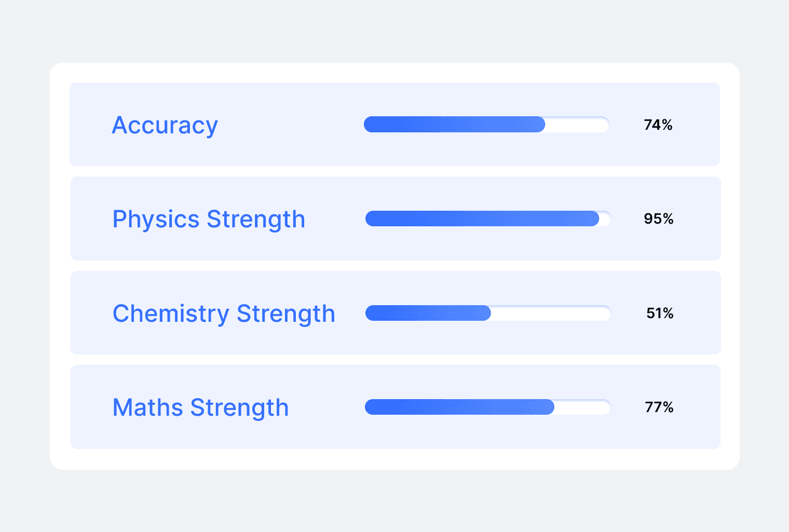Click the filled part of Physics Strength bar
Screen dimensions: 789x532
coord(482,219)
